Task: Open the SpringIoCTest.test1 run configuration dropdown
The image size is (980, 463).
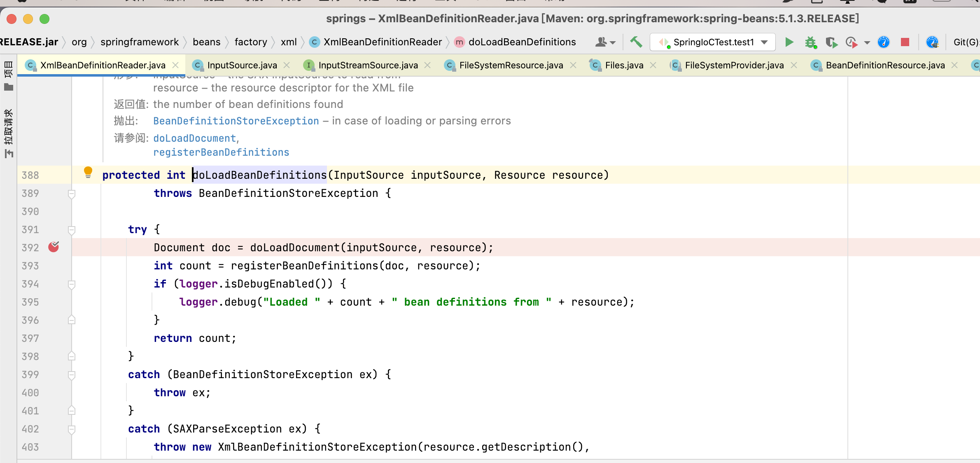Action: pyautogui.click(x=713, y=42)
